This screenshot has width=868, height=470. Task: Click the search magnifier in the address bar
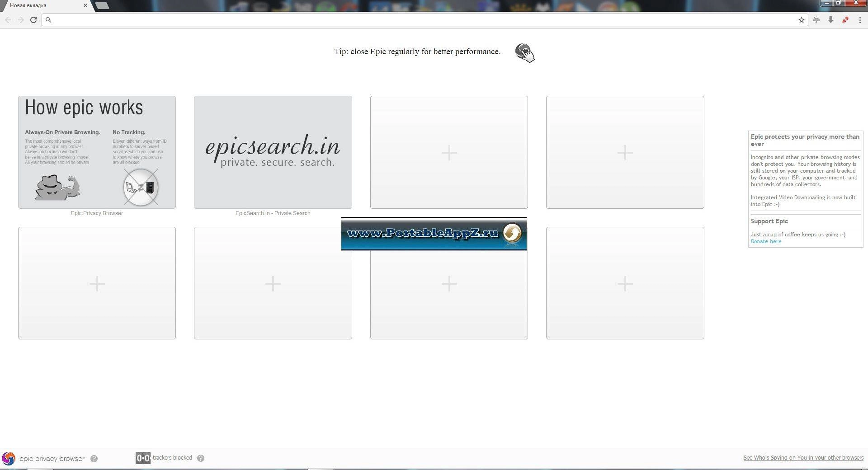(x=48, y=20)
